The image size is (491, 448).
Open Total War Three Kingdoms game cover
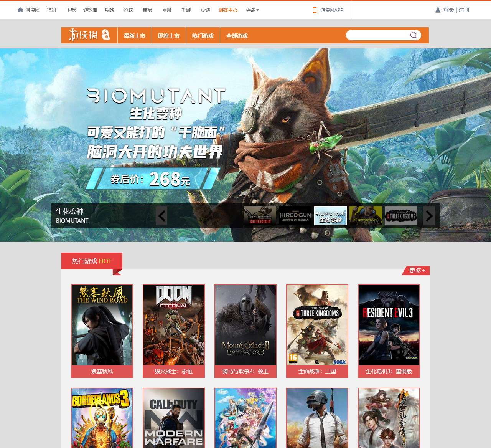click(x=317, y=325)
